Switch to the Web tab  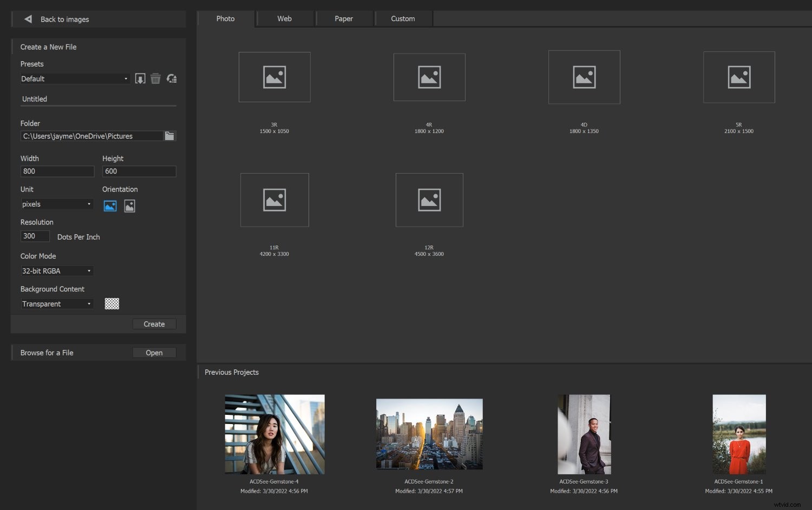coord(284,18)
